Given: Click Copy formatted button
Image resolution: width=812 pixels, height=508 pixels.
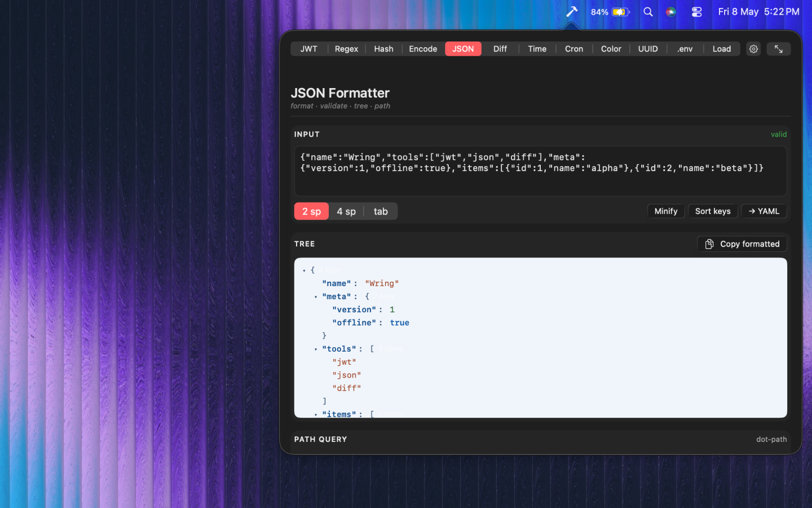Looking at the screenshot, I should point(742,244).
